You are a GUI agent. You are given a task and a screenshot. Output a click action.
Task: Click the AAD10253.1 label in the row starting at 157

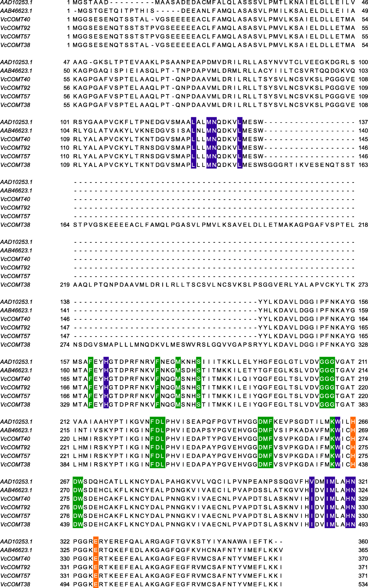tap(16, 362)
